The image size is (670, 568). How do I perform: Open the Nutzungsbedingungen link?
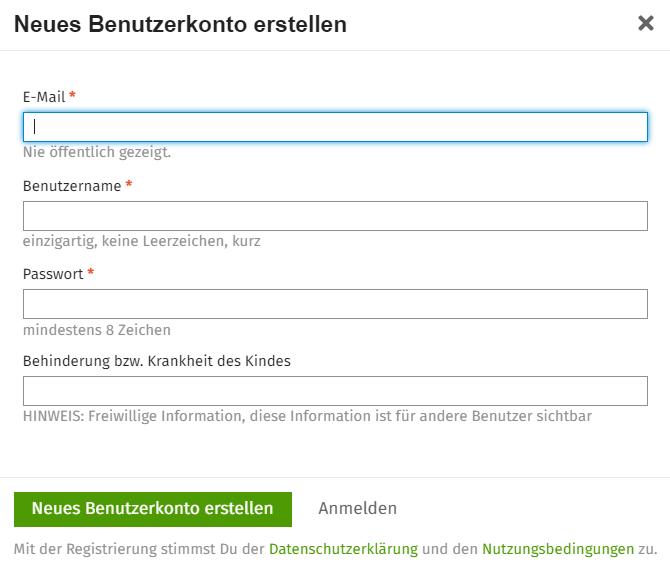tap(558, 549)
